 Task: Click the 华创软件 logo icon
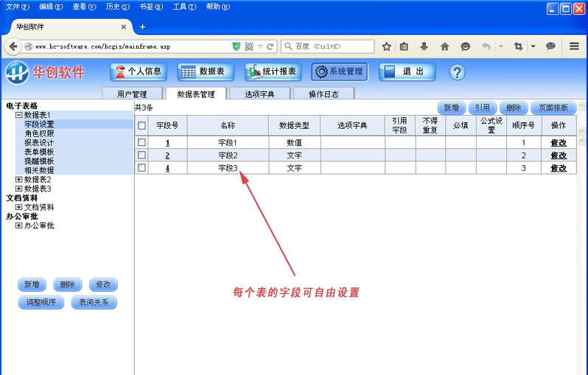click(x=17, y=72)
